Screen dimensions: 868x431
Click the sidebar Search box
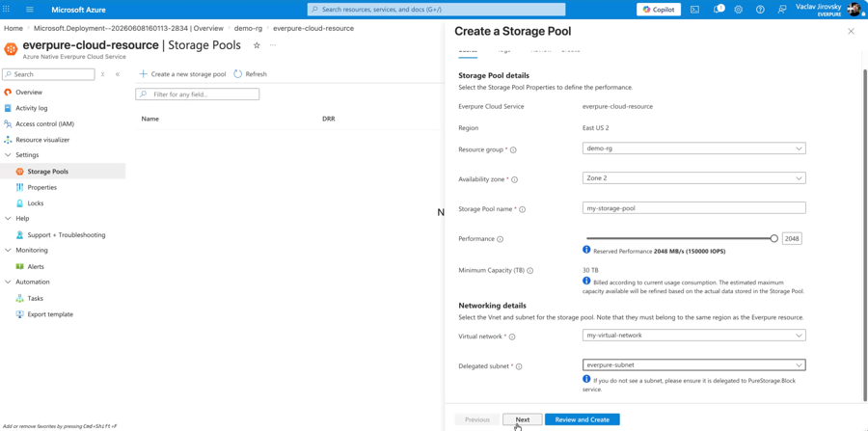49,74
